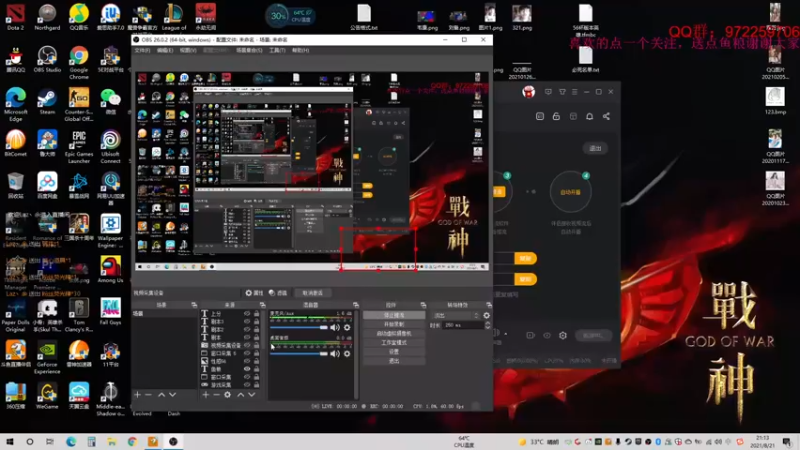The height and width of the screenshot is (450, 800).
Task: Remove selected source with minus icon
Action: pos(216,395)
